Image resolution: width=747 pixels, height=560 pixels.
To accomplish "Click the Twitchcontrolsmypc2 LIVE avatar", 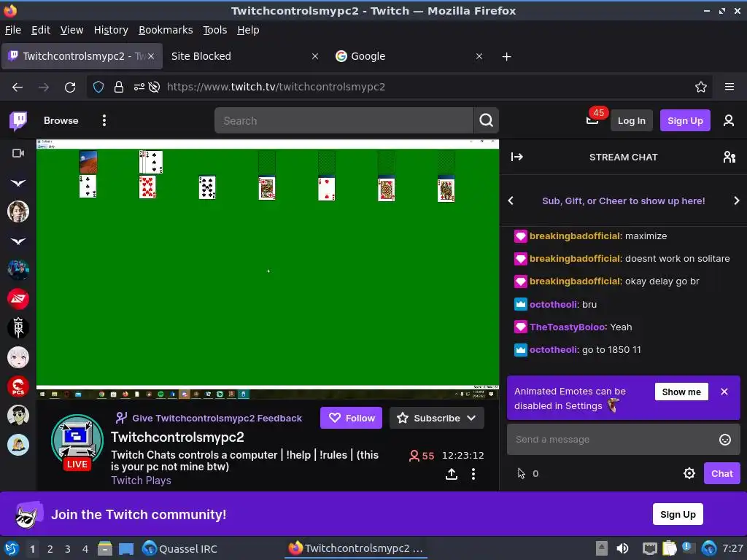I will click(77, 440).
